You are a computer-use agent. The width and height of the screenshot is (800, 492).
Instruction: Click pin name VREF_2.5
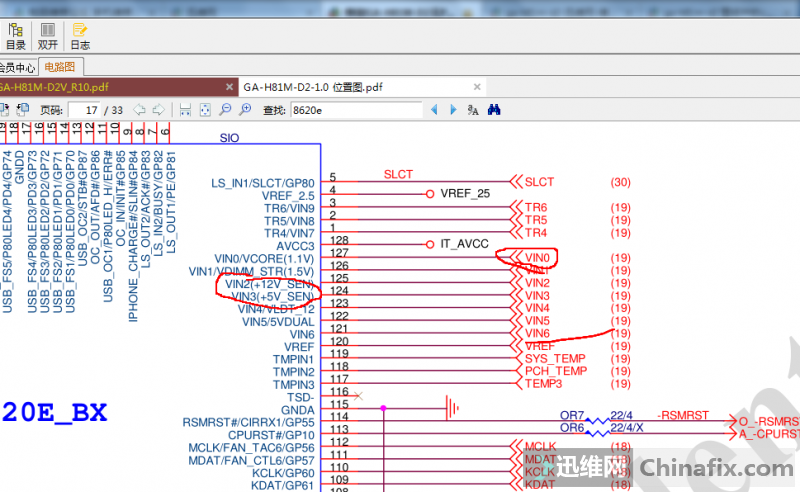(x=288, y=196)
